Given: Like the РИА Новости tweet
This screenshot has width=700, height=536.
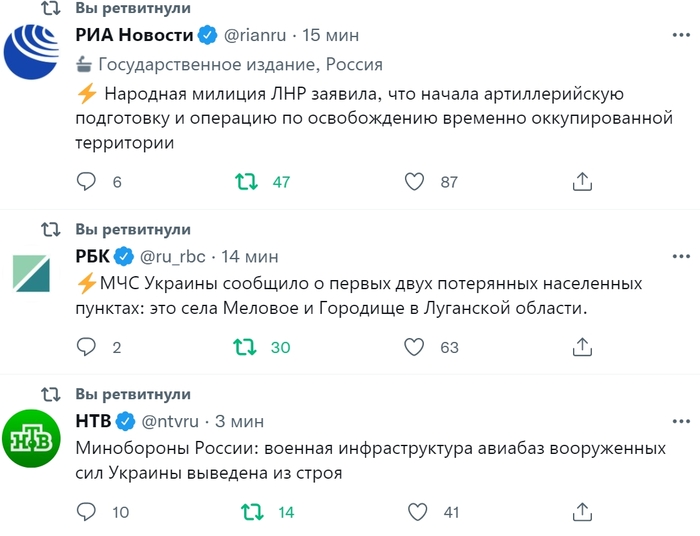Looking at the screenshot, I should pos(415,182).
